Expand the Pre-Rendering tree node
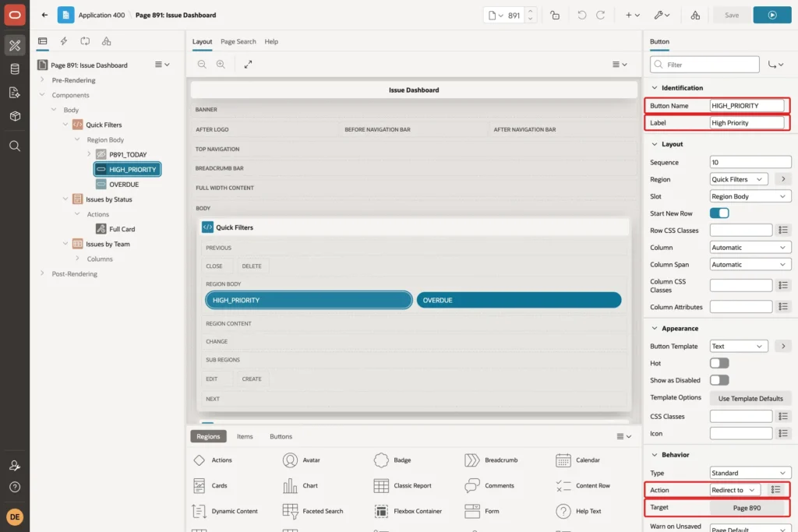 pos(42,80)
